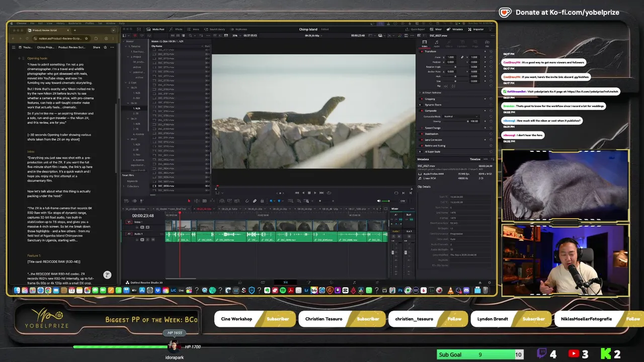The image size is (644, 362).
Task: Mute timeline audio via speaker icon
Action: pos(379,201)
